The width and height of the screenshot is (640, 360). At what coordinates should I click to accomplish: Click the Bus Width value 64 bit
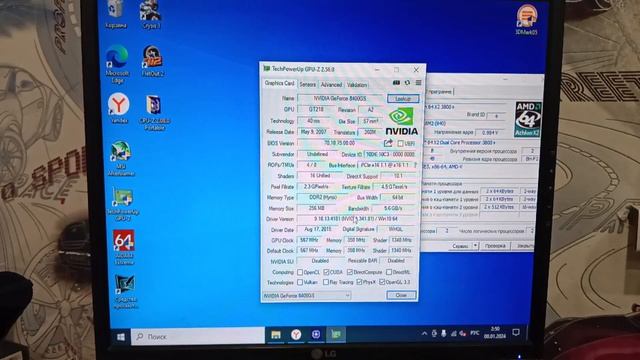click(x=398, y=198)
